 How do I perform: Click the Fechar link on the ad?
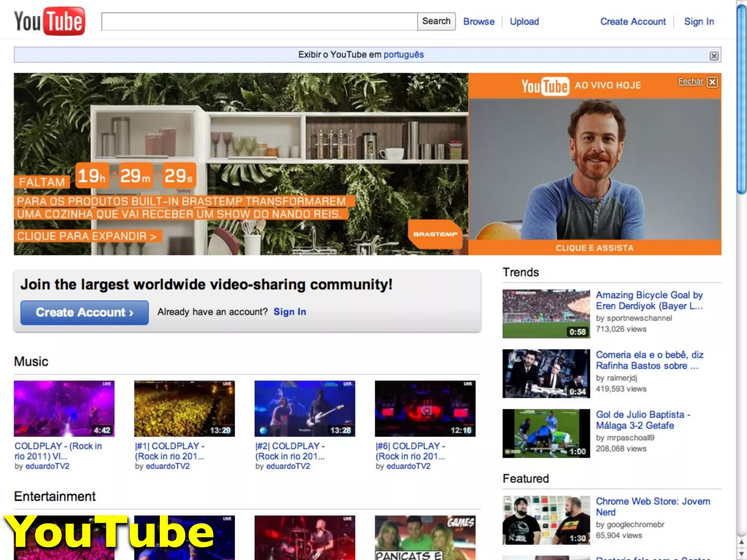coord(690,81)
